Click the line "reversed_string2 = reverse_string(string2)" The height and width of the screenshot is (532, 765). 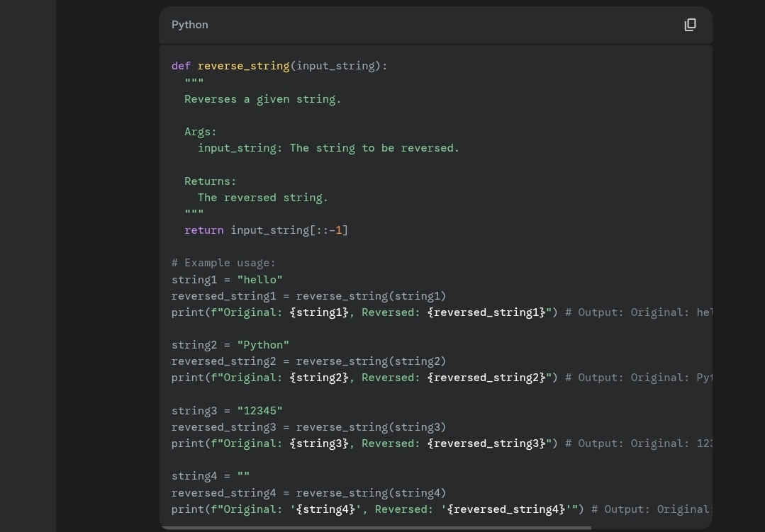(309, 361)
